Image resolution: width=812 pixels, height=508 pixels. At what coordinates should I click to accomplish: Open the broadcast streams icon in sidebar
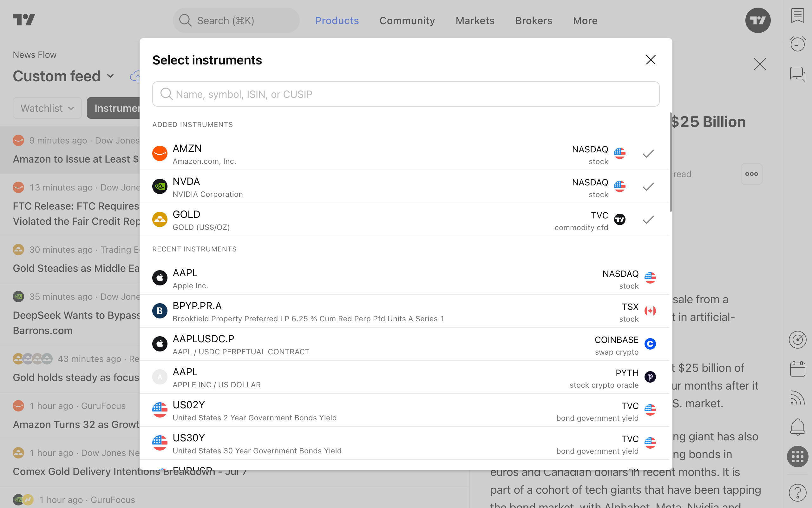(x=797, y=398)
